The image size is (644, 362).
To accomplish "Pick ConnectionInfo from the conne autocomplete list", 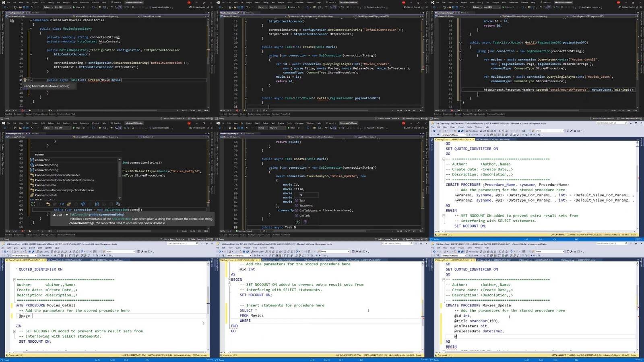I will (45, 185).
